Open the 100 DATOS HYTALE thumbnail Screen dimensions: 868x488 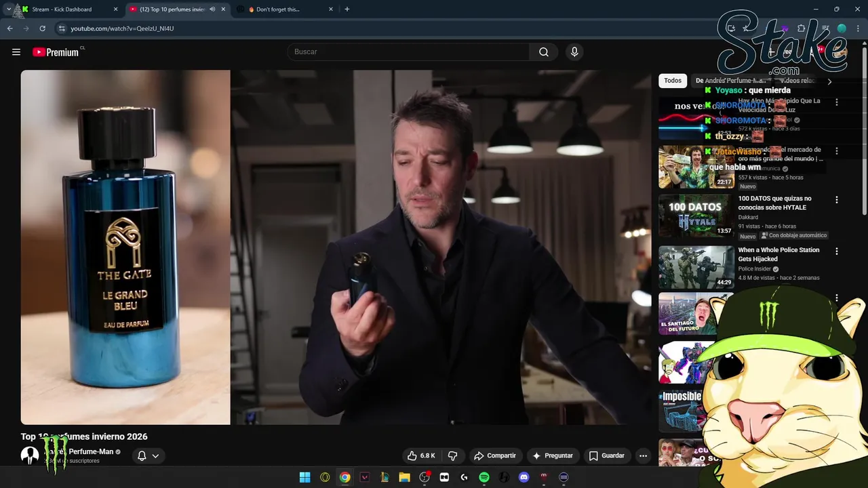coord(696,216)
